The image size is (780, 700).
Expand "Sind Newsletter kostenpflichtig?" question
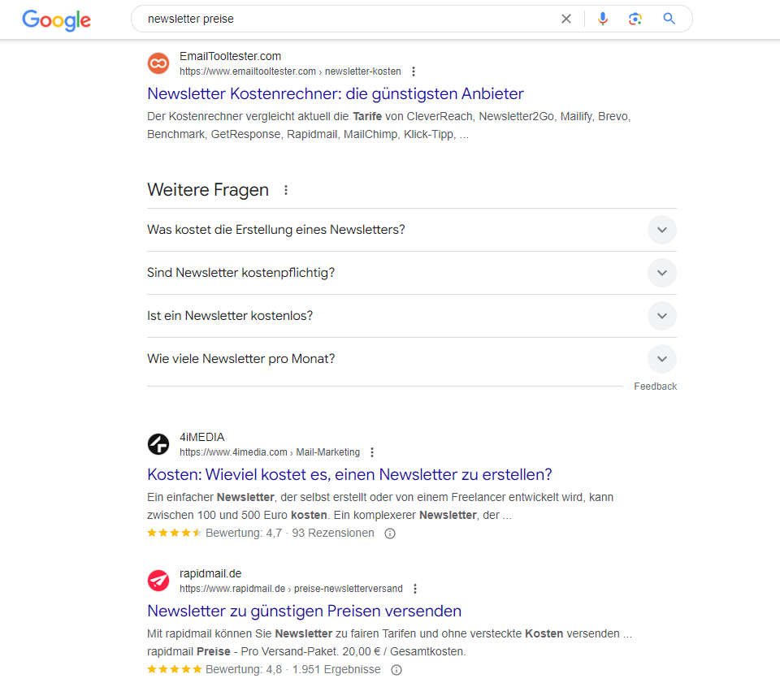[661, 273]
